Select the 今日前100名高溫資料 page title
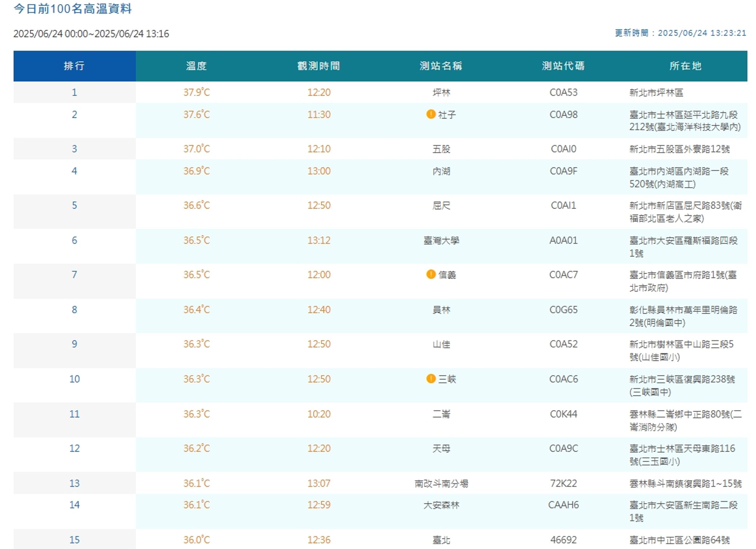The height and width of the screenshot is (549, 756). (x=73, y=9)
